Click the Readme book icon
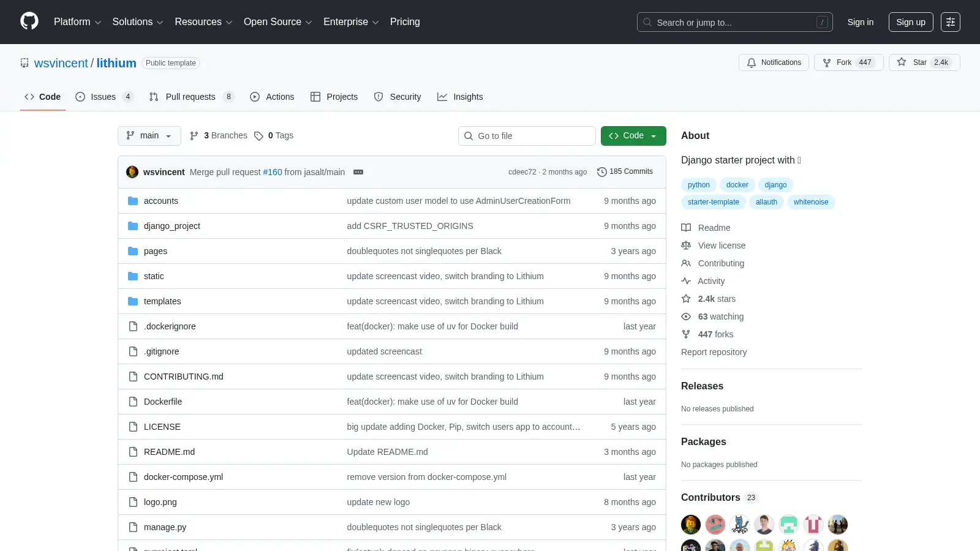The image size is (980, 551). click(x=686, y=228)
